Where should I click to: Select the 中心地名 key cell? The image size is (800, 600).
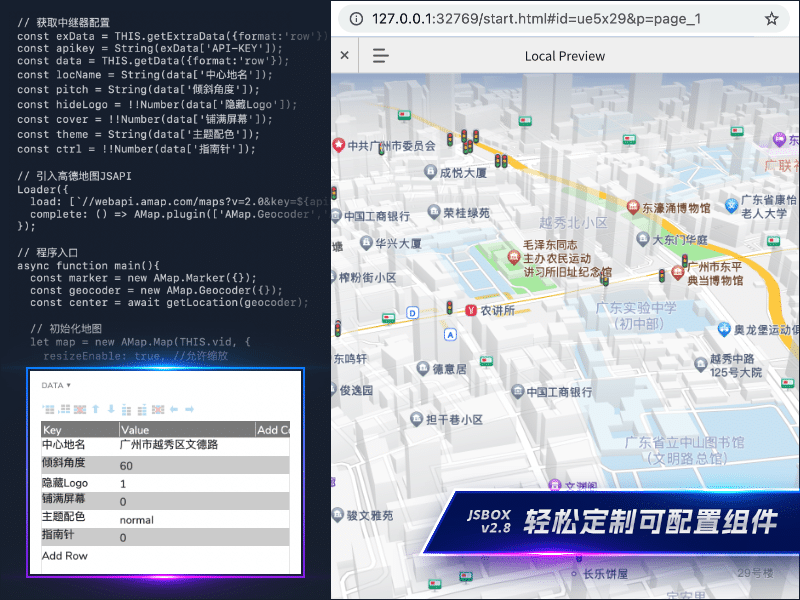pos(80,445)
